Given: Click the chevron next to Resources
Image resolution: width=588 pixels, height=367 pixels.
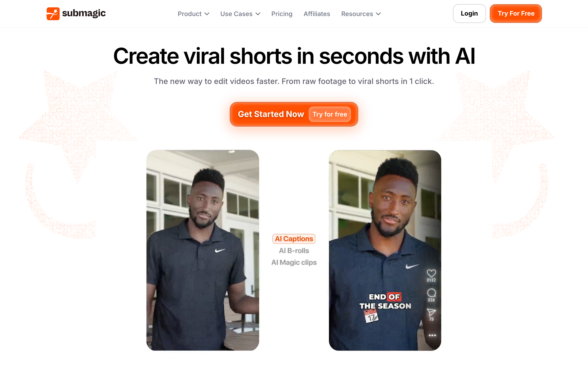Looking at the screenshot, I should click(378, 14).
